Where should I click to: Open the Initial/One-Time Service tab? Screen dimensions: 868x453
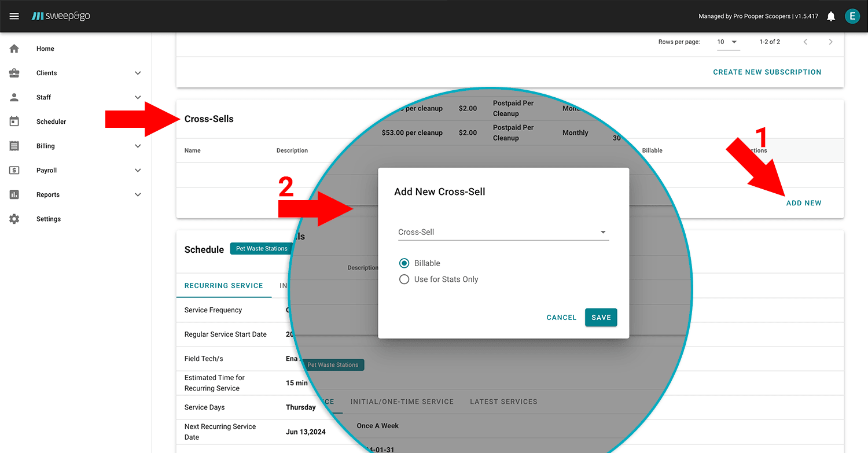[x=402, y=402]
